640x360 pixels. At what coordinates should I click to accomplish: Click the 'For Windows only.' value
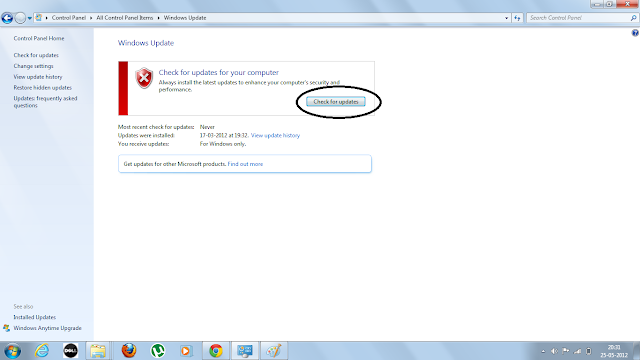click(223, 144)
